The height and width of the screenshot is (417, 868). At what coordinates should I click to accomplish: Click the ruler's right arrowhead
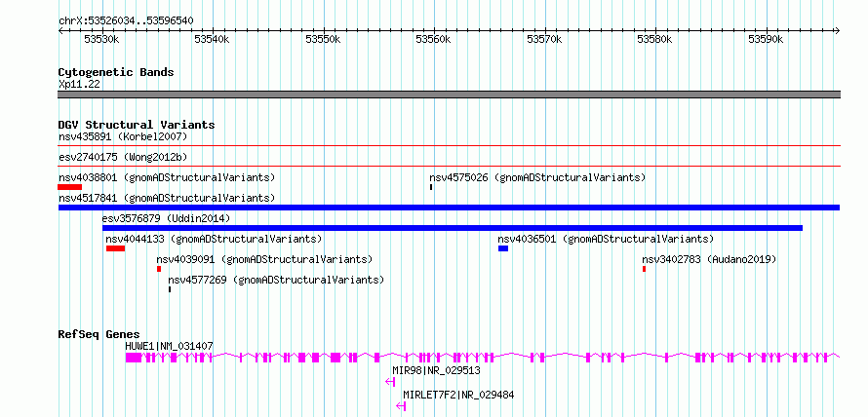[837, 31]
